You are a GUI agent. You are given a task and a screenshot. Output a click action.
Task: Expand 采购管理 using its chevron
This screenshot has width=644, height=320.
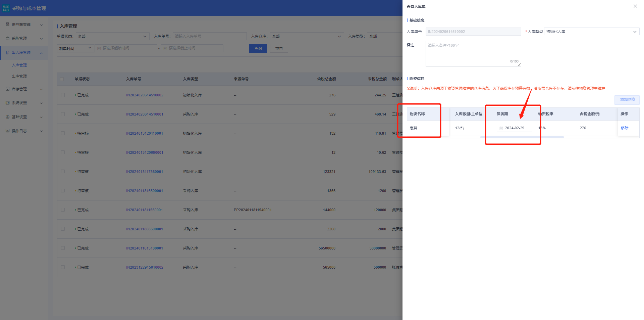pyautogui.click(x=41, y=39)
